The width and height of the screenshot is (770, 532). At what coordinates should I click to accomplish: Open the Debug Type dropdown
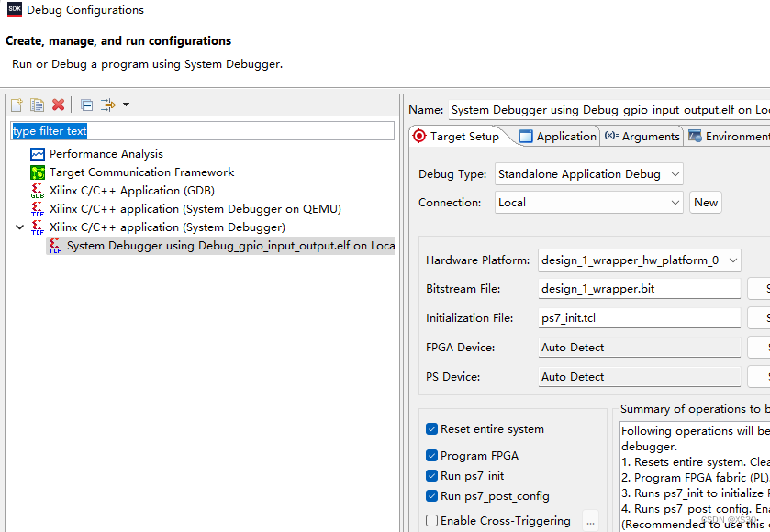click(x=588, y=174)
